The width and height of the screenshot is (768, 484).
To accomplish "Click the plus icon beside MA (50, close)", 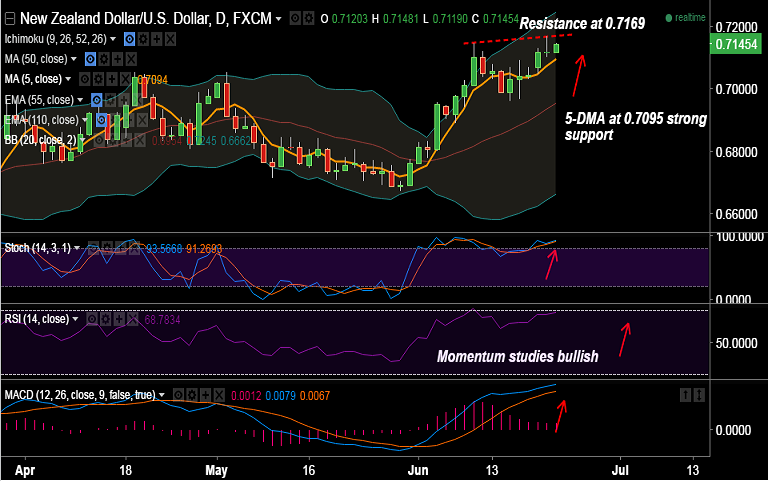I will [118, 59].
